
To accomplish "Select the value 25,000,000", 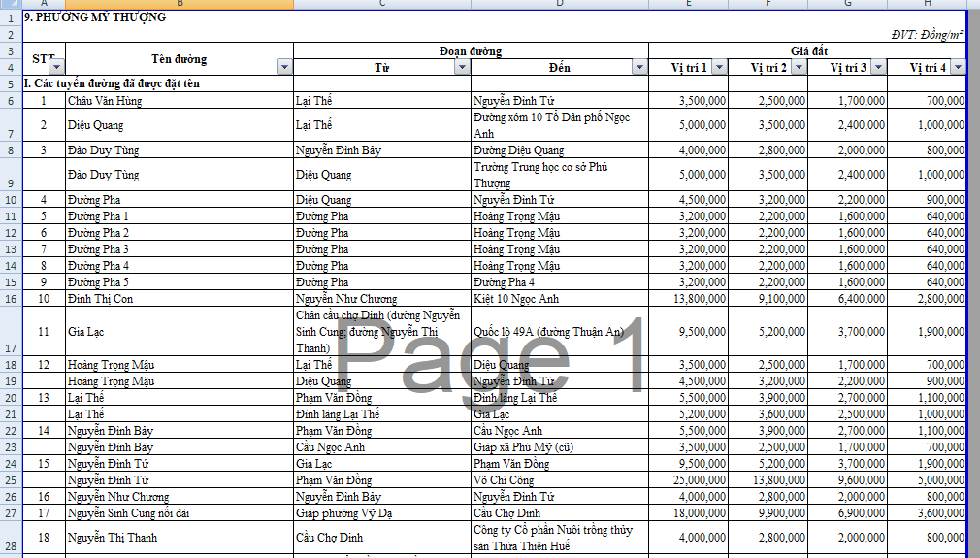I will click(x=688, y=480).
